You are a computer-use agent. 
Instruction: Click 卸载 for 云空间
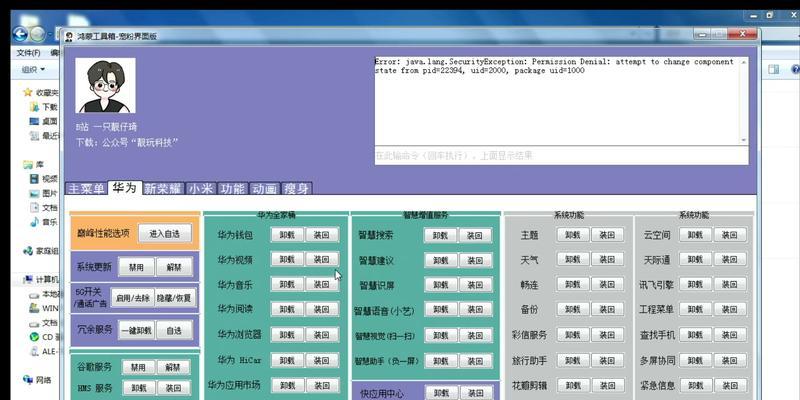pyautogui.click(x=696, y=235)
